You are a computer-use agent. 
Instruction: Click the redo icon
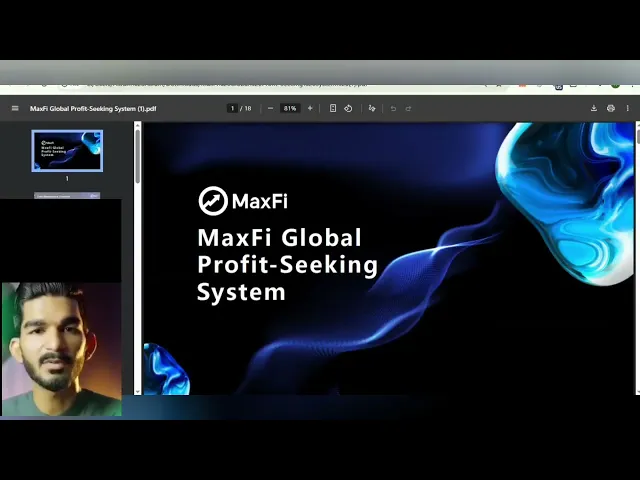click(408, 109)
